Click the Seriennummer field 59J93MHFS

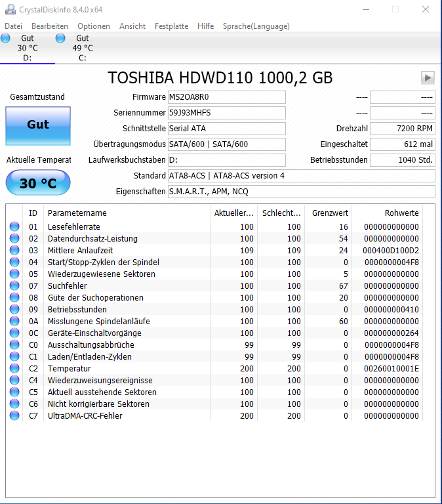coord(227,113)
